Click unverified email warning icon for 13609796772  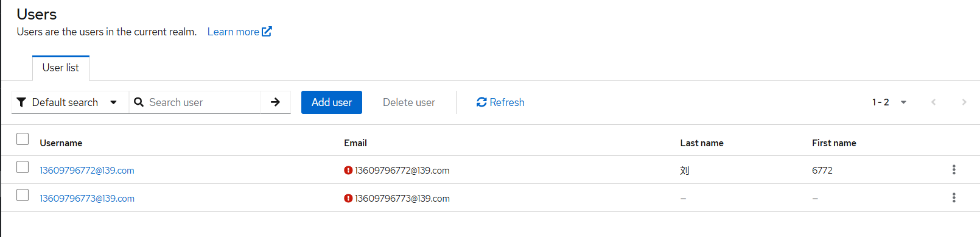pos(348,171)
